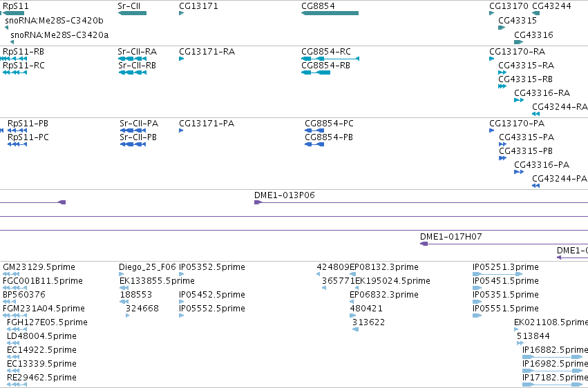Select CG8854-RB transcript label
Screen dimensions: 588x388
[325, 66]
